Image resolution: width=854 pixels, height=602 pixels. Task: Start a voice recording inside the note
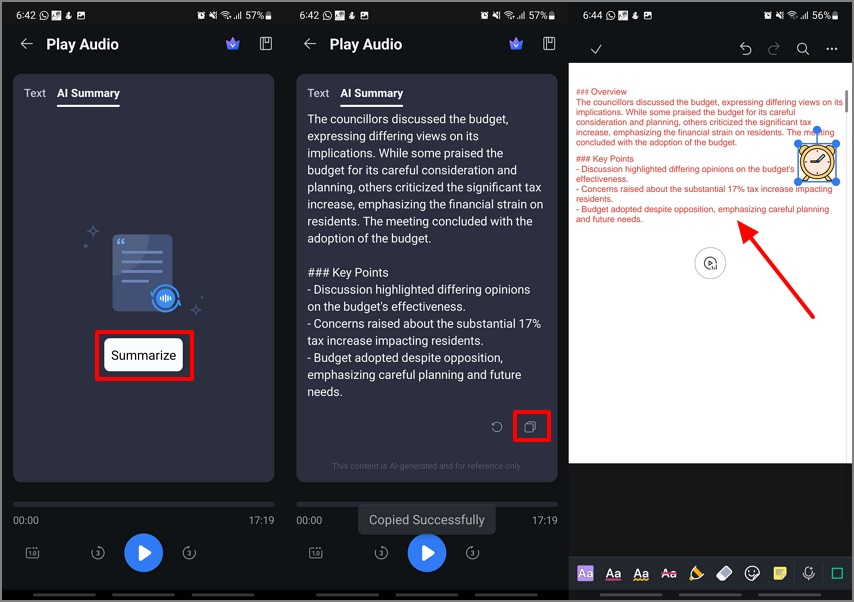pos(809,573)
